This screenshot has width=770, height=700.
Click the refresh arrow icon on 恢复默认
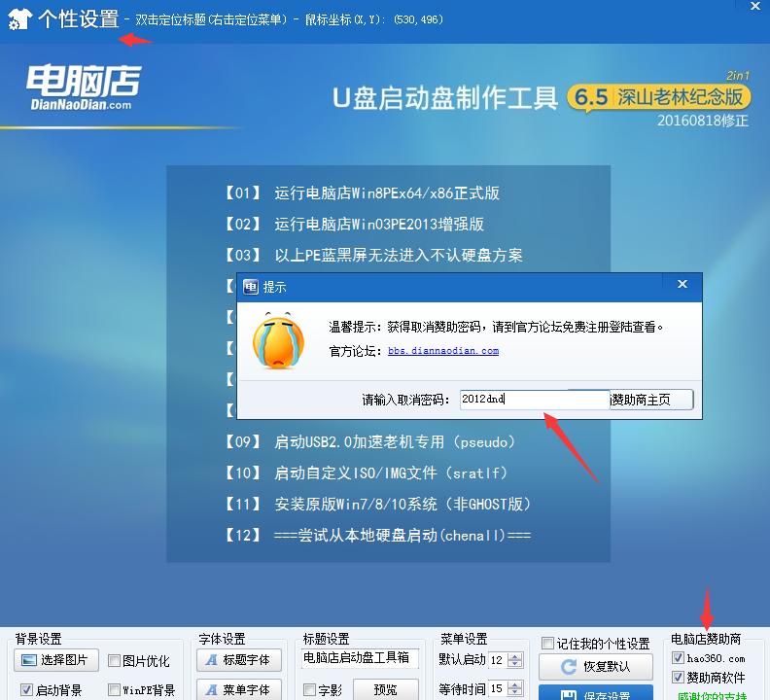569,667
